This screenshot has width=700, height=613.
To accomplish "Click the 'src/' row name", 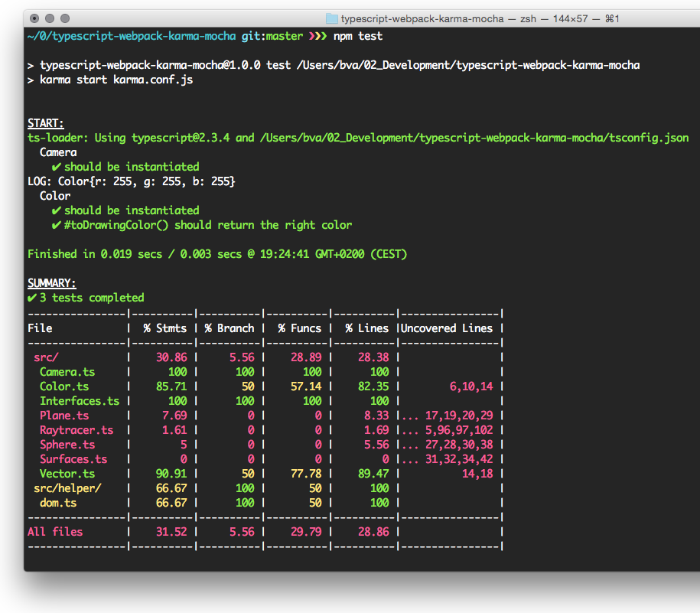I will (x=46, y=357).
